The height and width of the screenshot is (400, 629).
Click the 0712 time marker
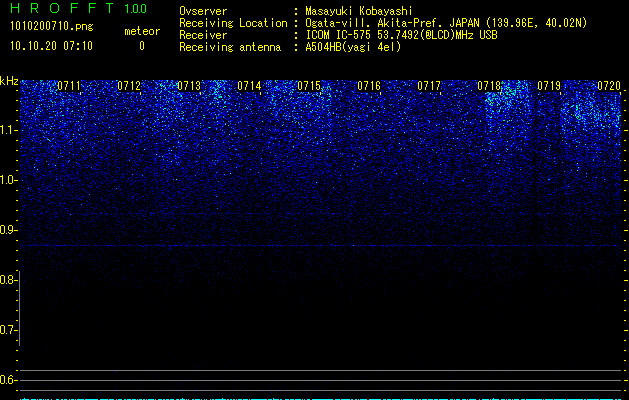[129, 86]
